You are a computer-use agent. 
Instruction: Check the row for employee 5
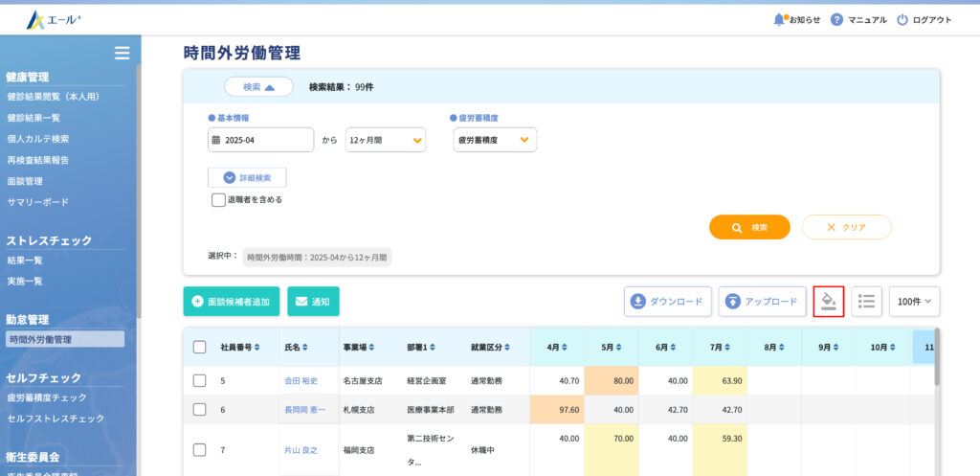[199, 380]
